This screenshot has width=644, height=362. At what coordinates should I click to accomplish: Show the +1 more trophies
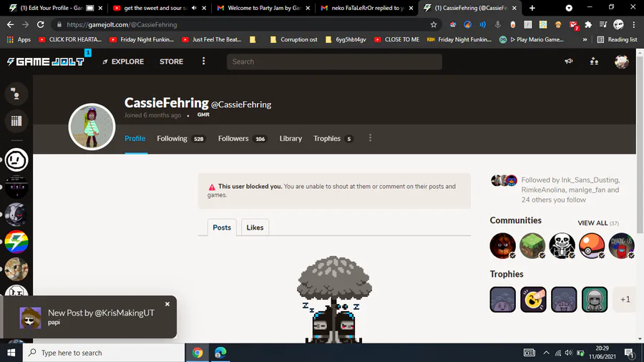click(625, 299)
